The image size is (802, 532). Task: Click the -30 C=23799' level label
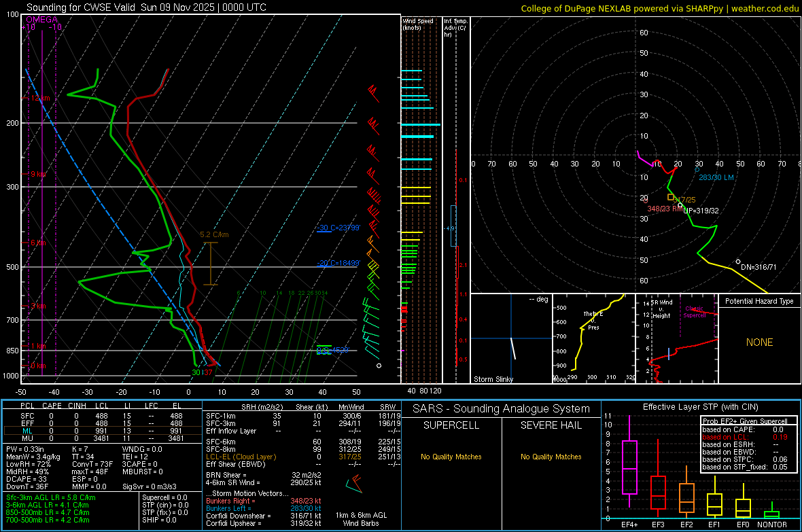338,228
